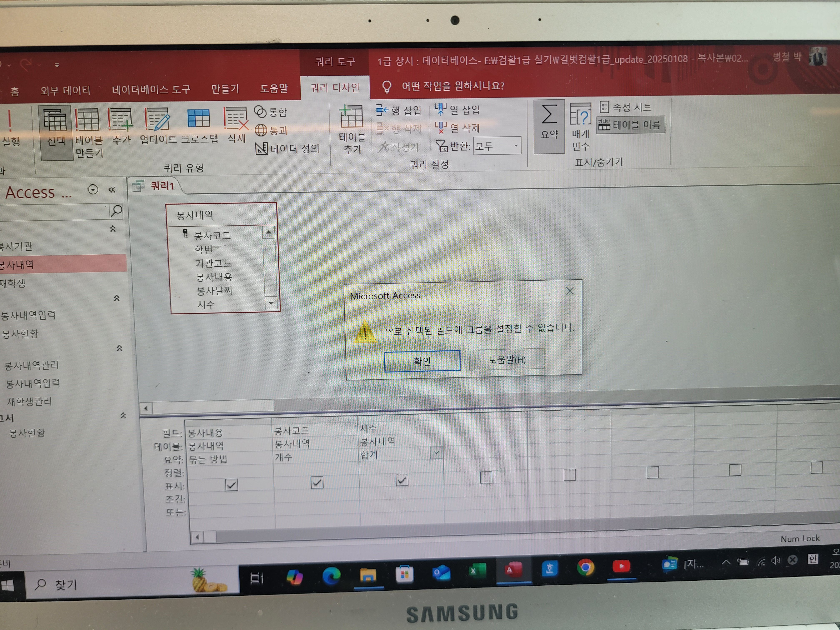Switch to the 만들기 ribbon tab

pyautogui.click(x=225, y=89)
